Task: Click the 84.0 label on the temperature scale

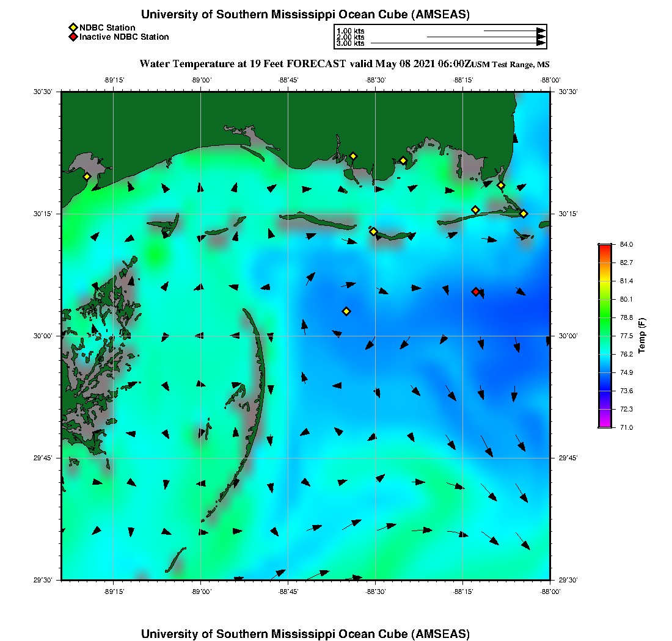Action: 626,244
